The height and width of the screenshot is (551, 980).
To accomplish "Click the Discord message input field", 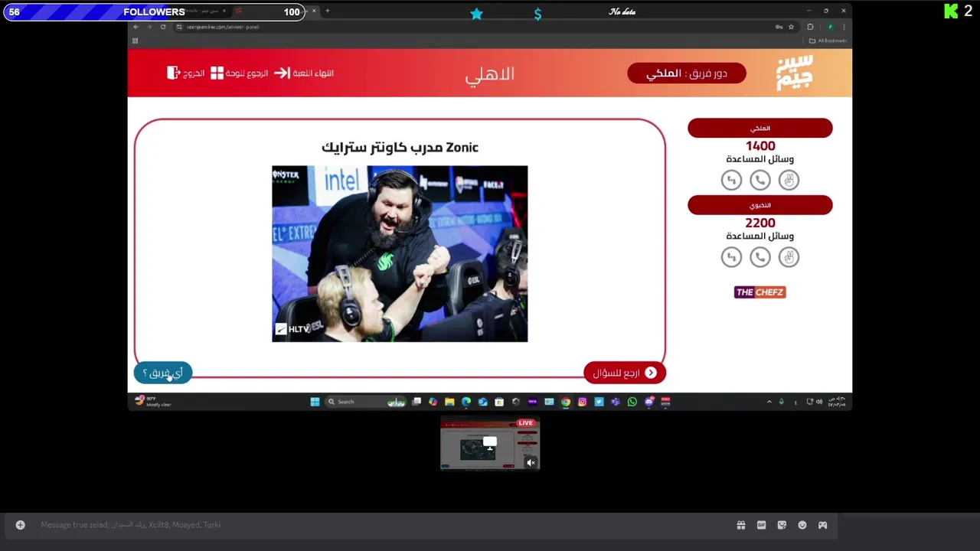I will click(x=383, y=525).
